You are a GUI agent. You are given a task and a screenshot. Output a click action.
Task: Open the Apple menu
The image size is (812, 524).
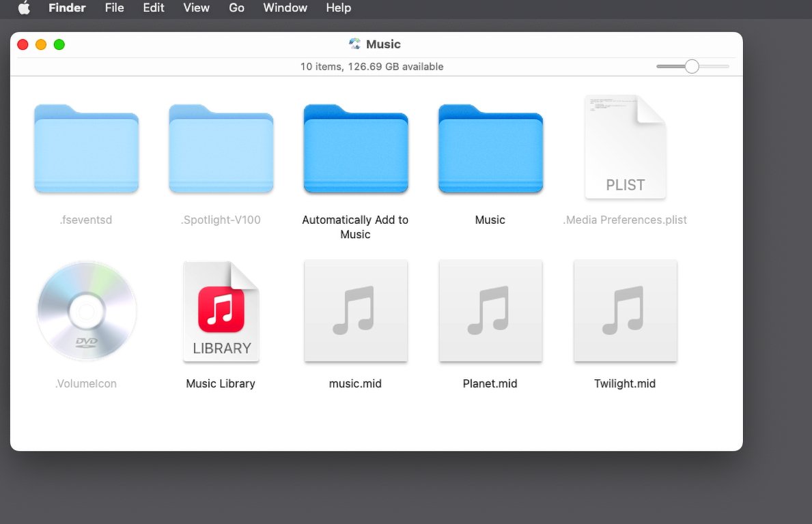tap(24, 8)
